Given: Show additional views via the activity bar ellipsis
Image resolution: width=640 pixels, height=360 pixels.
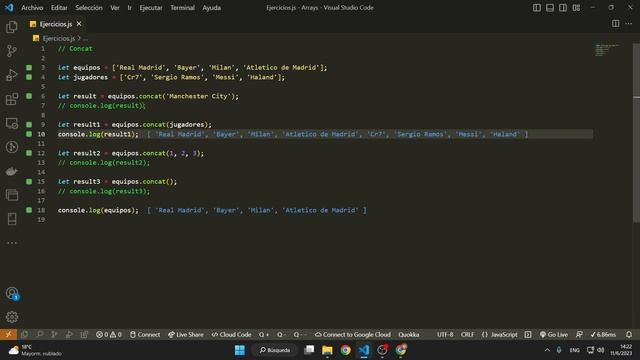Looking at the screenshot, I should 12,243.
